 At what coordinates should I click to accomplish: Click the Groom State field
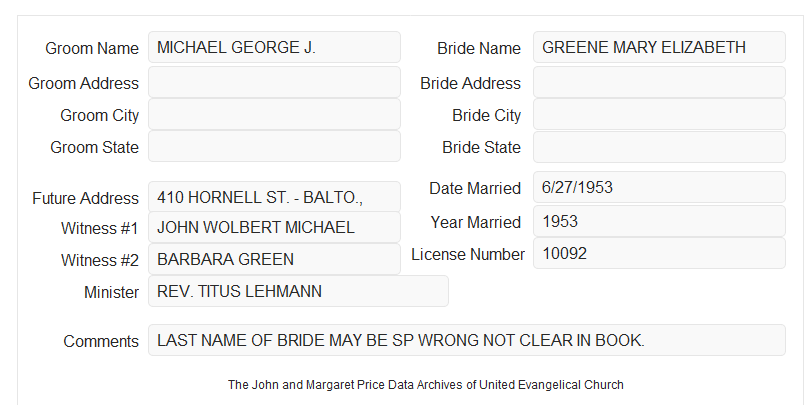(x=274, y=146)
